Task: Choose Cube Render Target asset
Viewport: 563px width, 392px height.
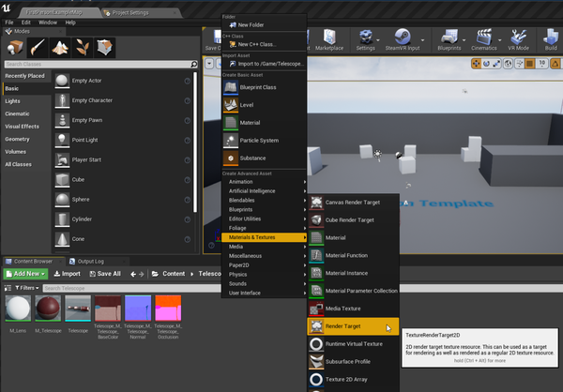Action: [354, 220]
